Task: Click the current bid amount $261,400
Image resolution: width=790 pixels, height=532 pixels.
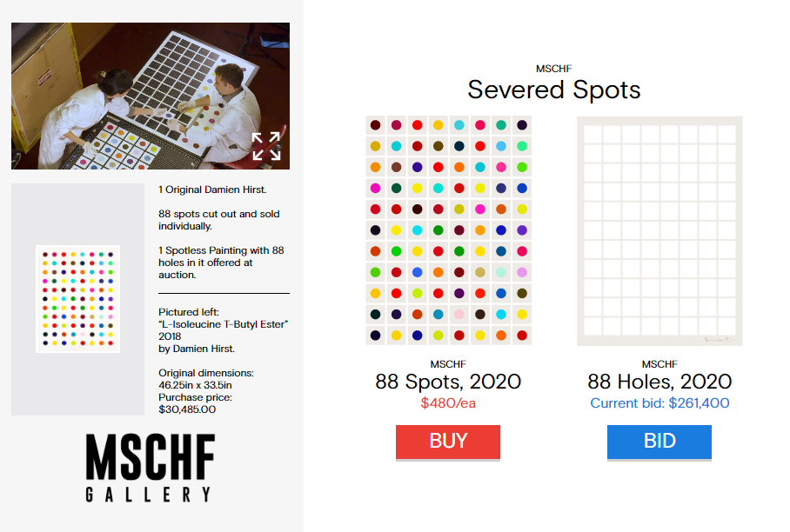Action: [659, 403]
